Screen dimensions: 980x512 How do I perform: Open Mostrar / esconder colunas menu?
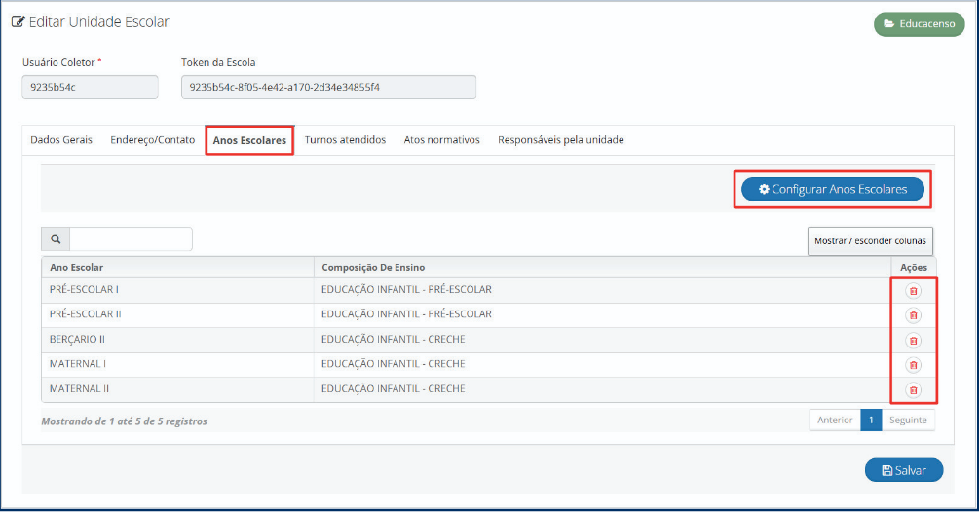click(x=870, y=240)
